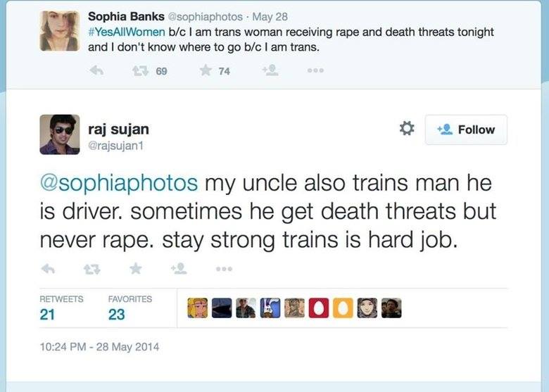Retweet Sophia Banks' tweet with 69 retweets
549x392 pixels.
point(139,71)
